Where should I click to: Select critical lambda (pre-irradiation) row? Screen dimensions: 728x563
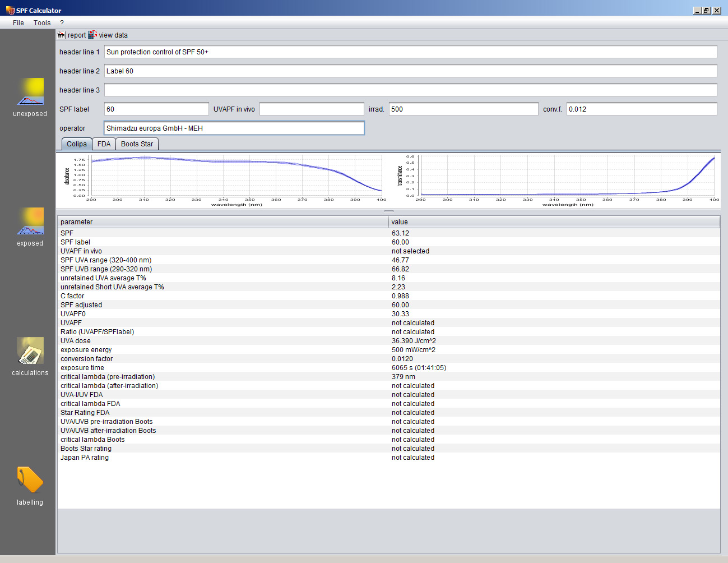point(388,377)
